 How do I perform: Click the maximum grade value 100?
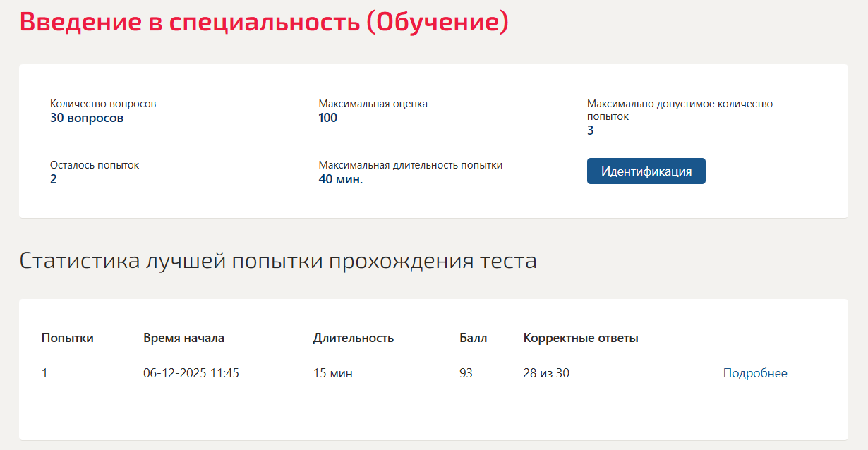pyautogui.click(x=328, y=118)
